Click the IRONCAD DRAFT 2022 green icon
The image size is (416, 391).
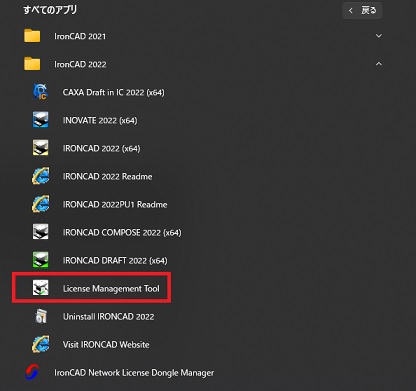click(x=40, y=260)
